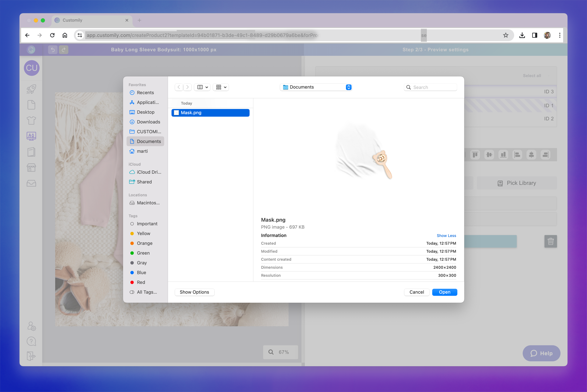Click the help question mark sidebar icon
587x392 pixels.
coord(31,341)
